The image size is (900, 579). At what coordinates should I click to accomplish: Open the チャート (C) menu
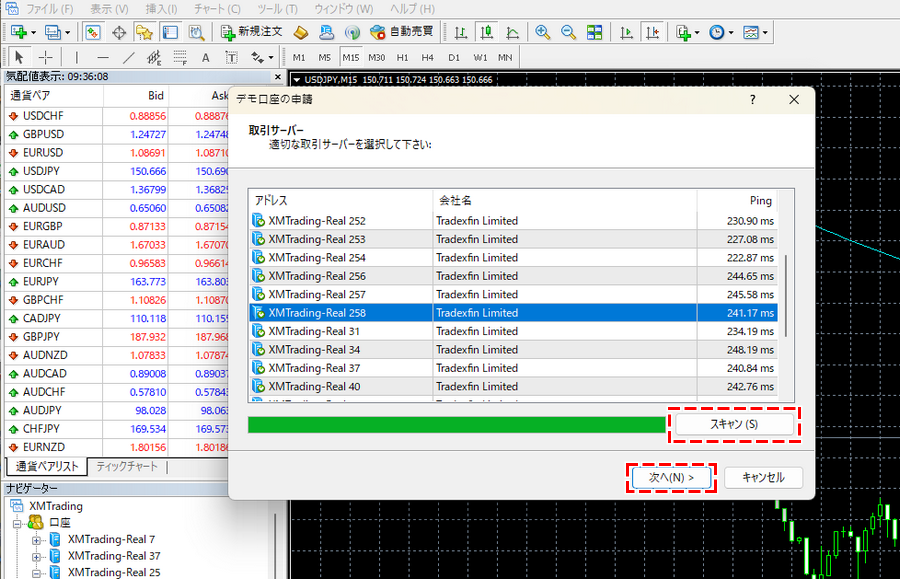(x=217, y=9)
